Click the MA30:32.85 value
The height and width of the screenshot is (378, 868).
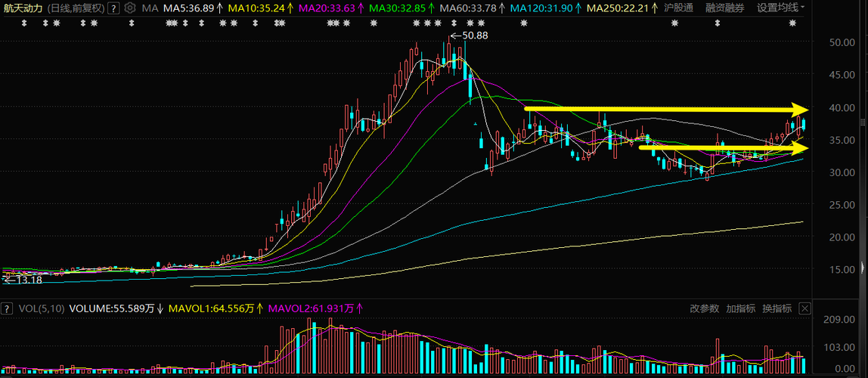pos(398,8)
